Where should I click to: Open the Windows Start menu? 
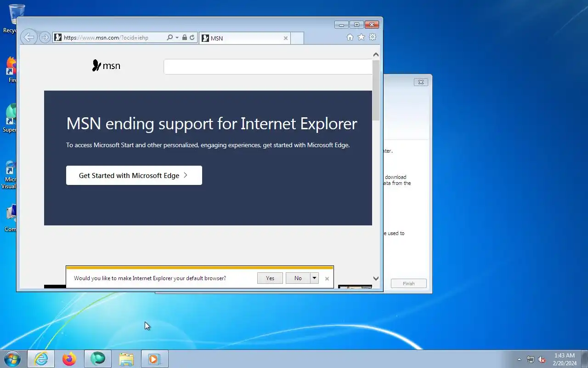(12, 359)
